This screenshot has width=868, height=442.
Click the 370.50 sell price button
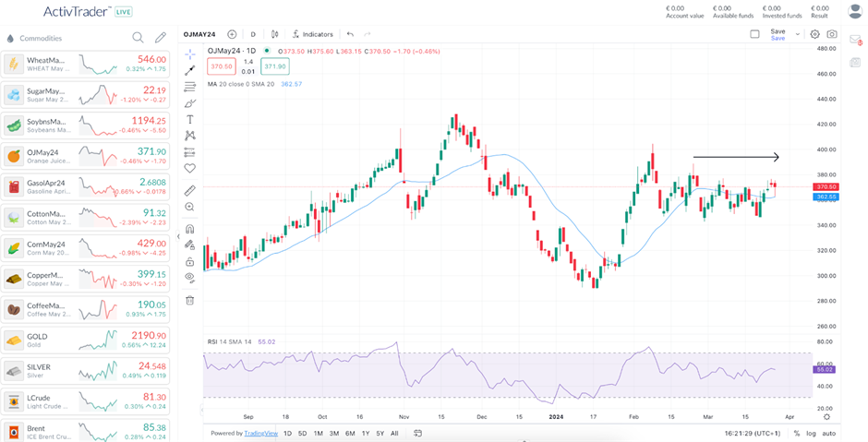[x=222, y=66]
